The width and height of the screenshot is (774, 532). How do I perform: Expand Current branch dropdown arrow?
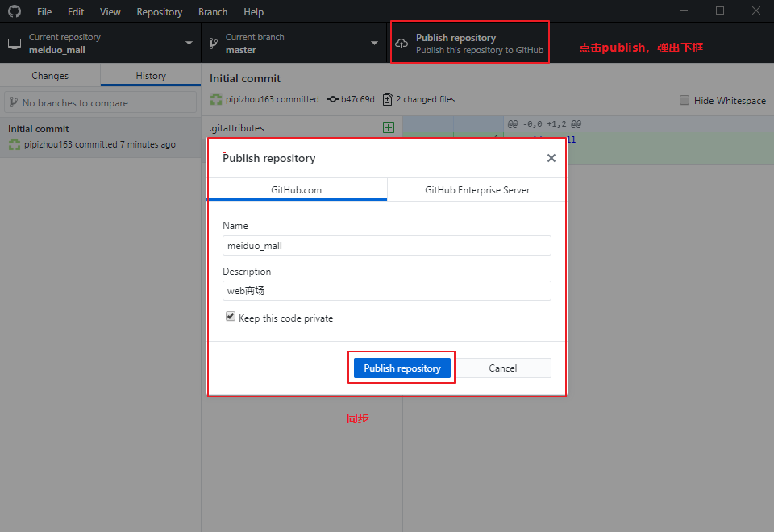374,44
